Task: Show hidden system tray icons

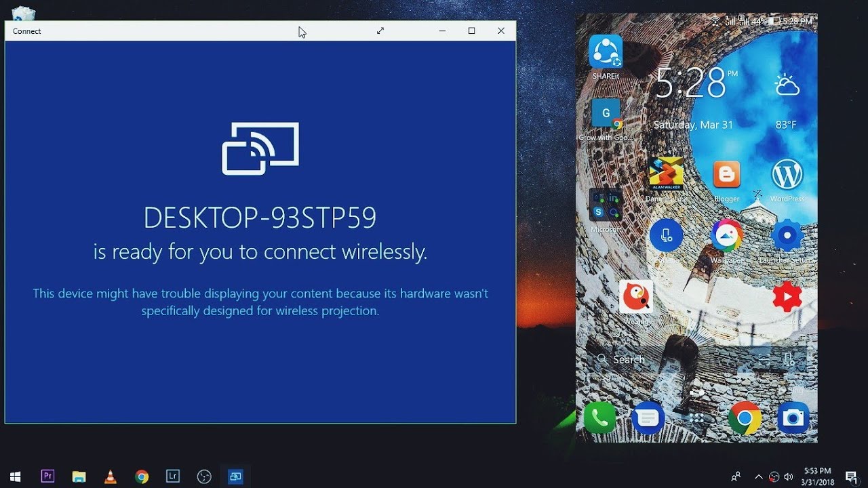Action: (x=759, y=476)
